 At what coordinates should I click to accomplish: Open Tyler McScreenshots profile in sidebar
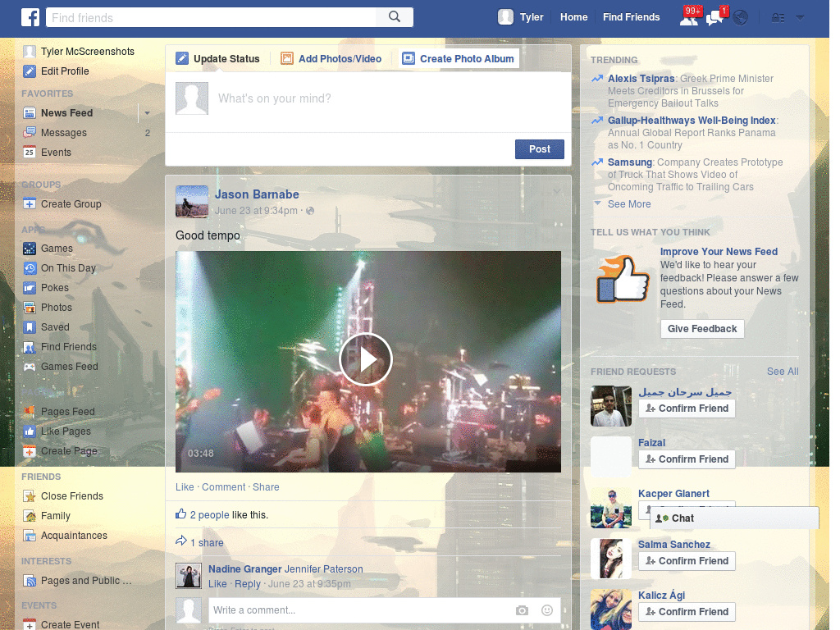tap(78, 52)
